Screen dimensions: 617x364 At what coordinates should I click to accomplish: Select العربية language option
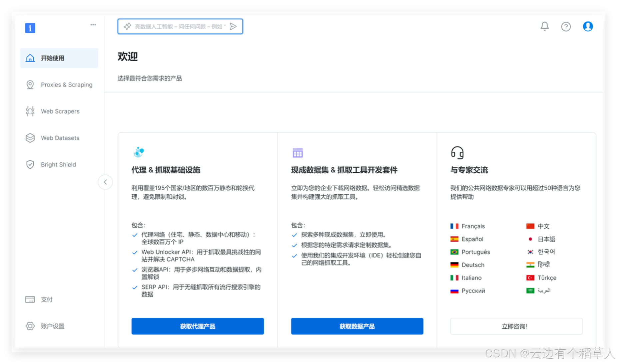click(x=538, y=291)
